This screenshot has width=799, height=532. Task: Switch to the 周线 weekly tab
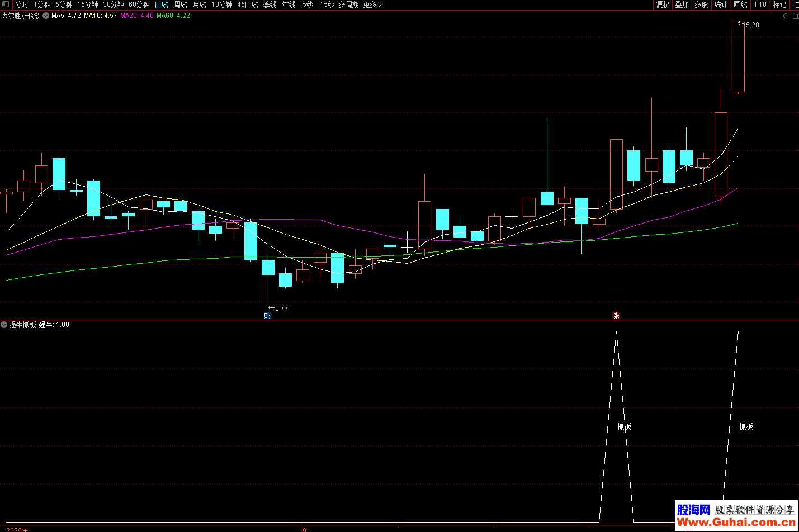181,4
